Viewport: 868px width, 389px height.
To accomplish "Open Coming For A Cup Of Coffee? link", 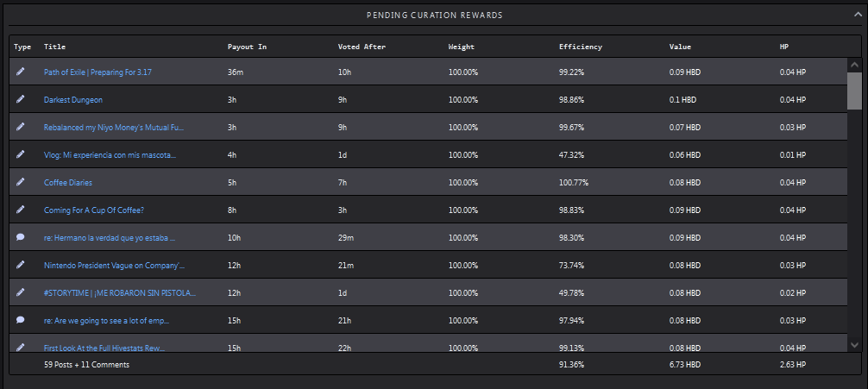I will (93, 210).
